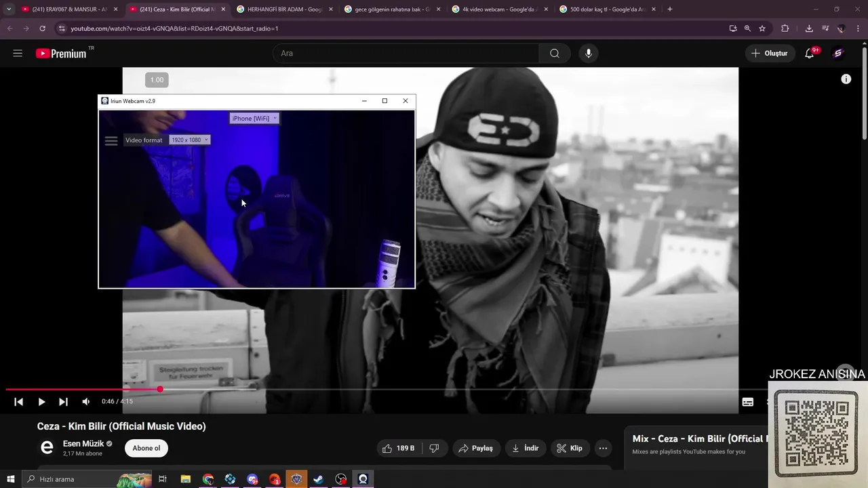Open browser three-dot menu
This screenshot has width=868, height=488.
tap(858, 28)
